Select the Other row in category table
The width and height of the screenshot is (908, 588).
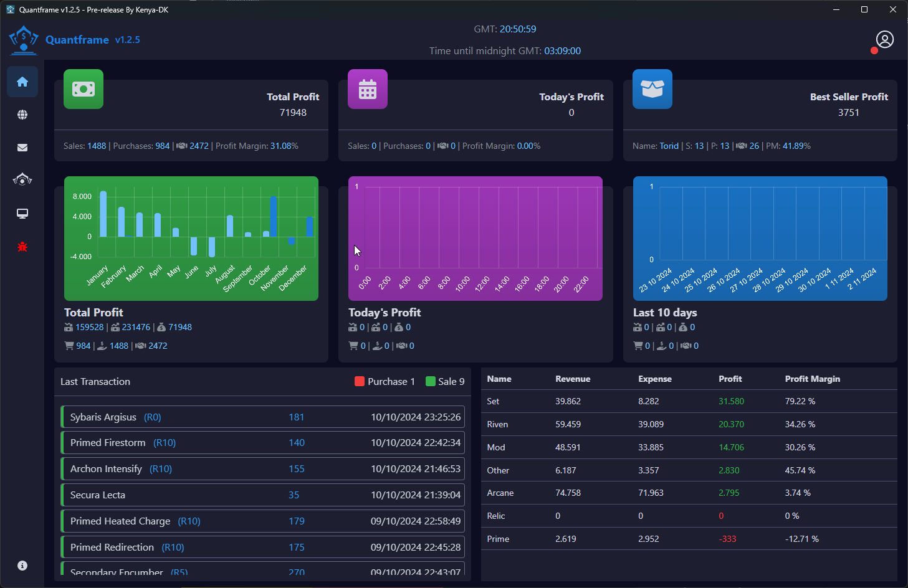(689, 470)
